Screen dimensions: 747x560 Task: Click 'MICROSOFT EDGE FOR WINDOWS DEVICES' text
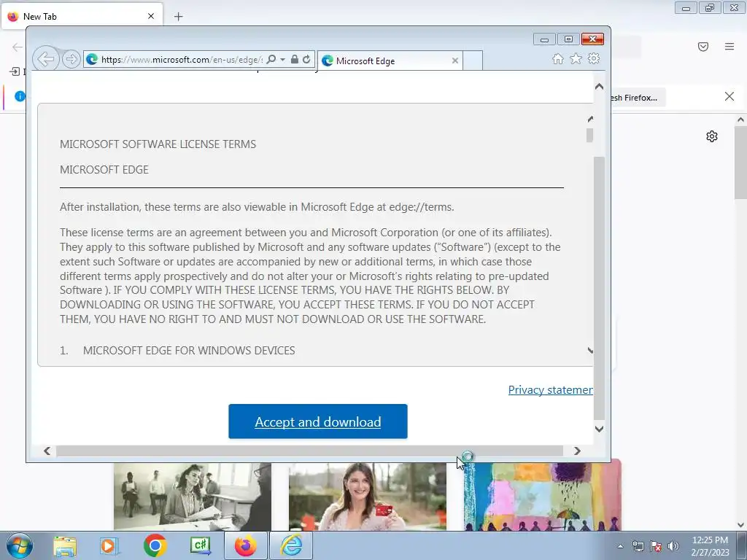point(189,351)
